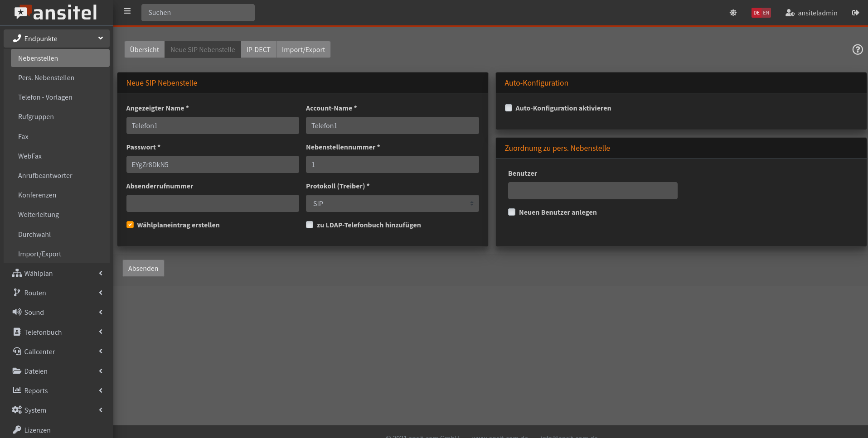Open the help question mark icon
This screenshot has width=868, height=438.
pyautogui.click(x=857, y=49)
